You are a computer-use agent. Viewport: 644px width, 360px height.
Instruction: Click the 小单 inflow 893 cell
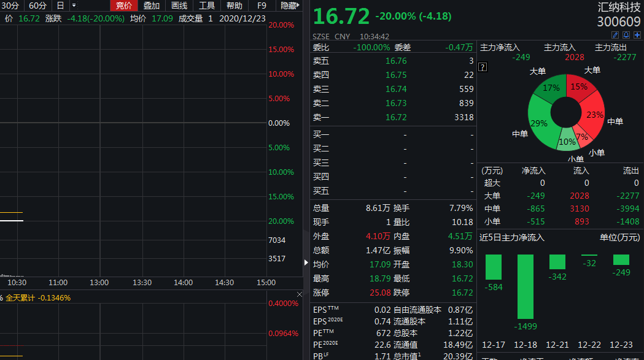click(581, 221)
